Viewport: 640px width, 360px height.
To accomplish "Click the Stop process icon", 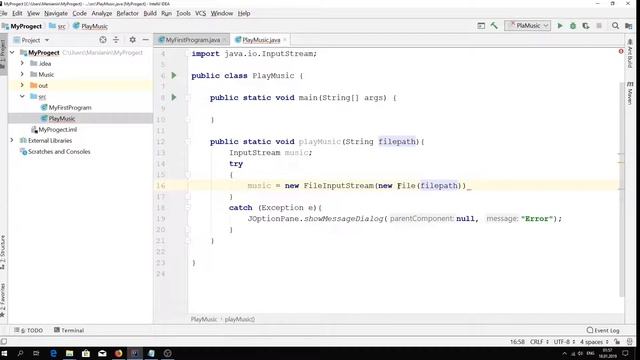I will 599,26.
